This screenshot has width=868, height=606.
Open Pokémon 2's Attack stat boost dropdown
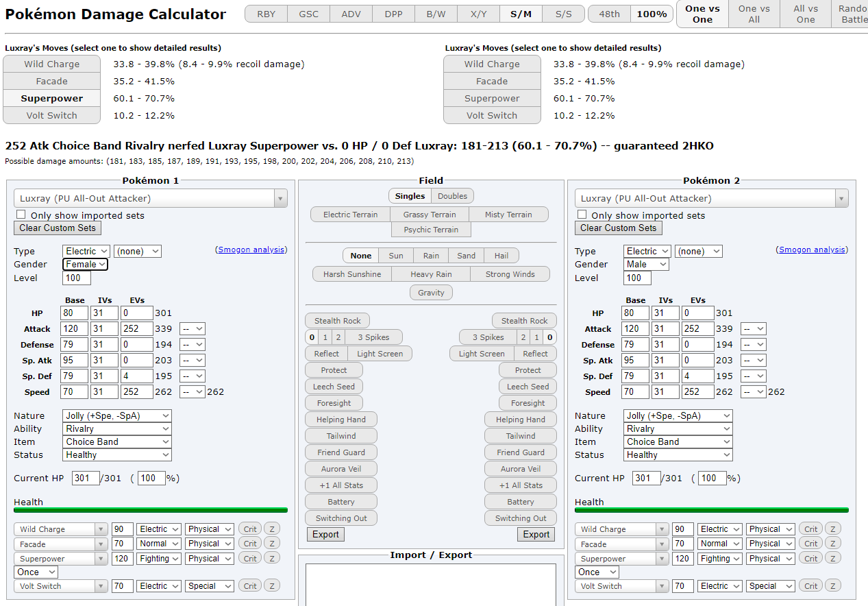(754, 329)
